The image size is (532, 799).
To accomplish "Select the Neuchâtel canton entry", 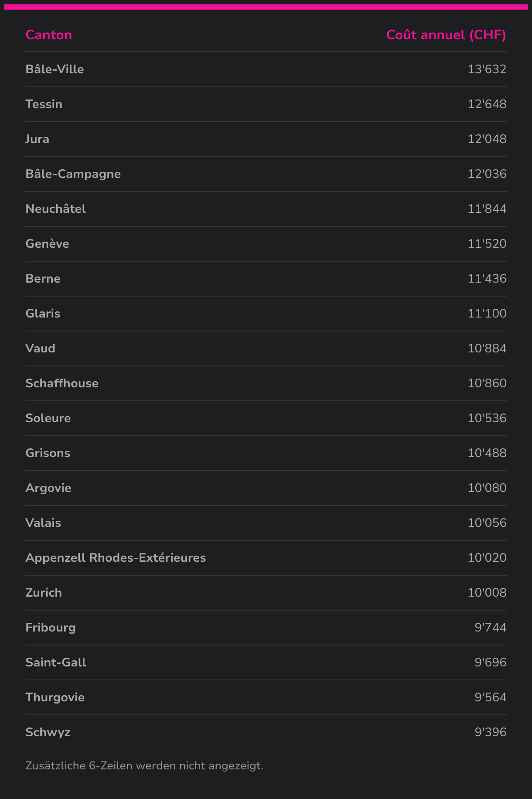I will [55, 209].
